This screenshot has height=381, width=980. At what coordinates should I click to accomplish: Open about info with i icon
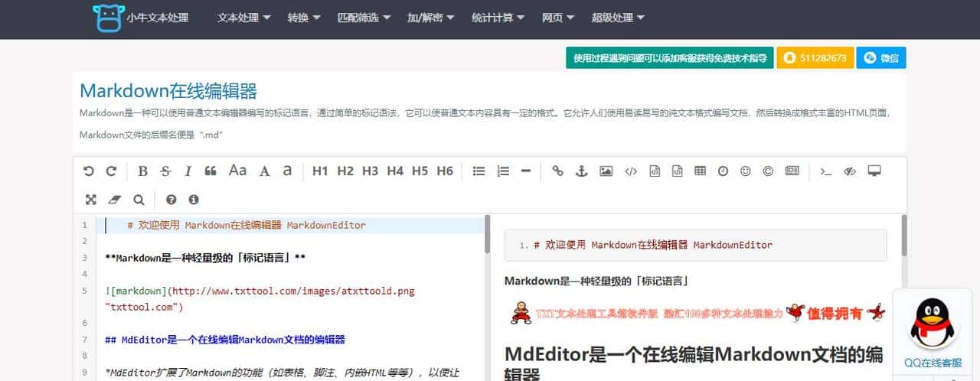point(194,200)
